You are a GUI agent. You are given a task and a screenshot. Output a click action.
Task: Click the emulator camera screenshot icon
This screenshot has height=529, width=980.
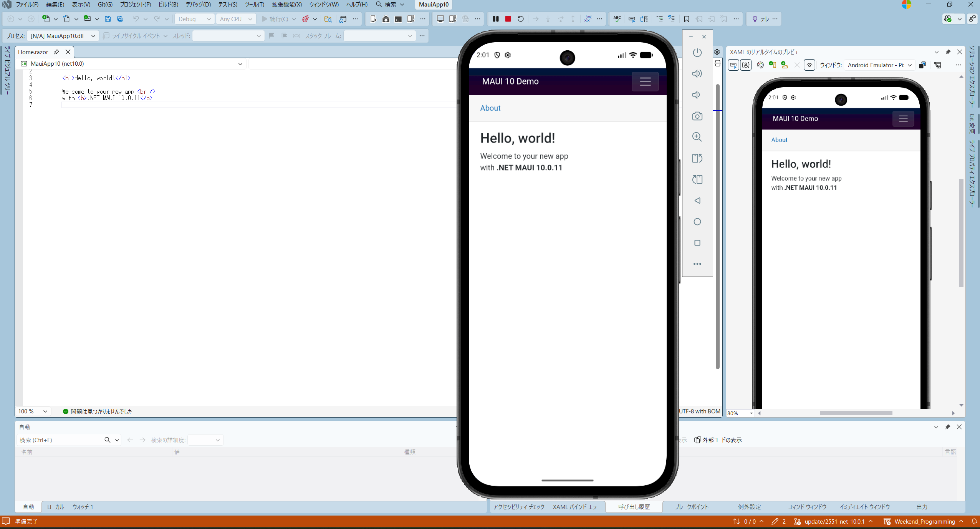click(x=697, y=116)
